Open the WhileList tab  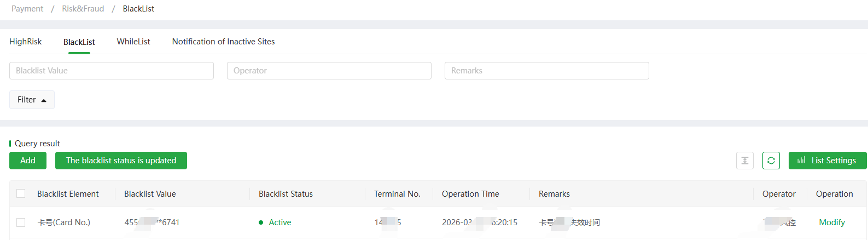click(133, 42)
